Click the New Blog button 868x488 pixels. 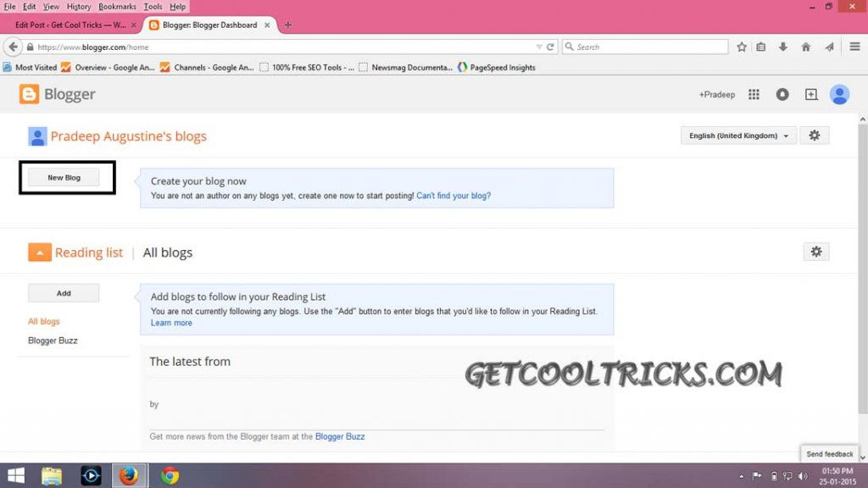64,178
